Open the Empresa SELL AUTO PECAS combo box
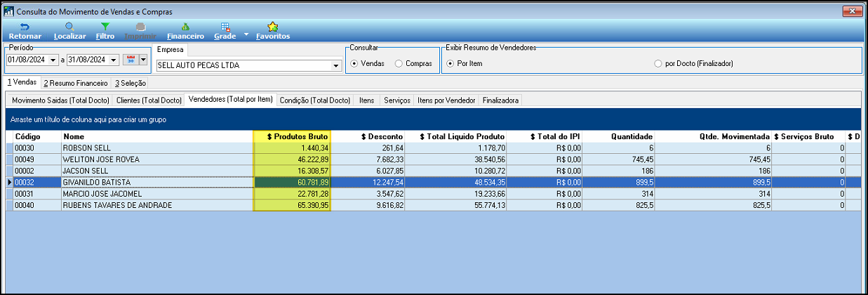Image resolution: width=868 pixels, height=295 pixels. (x=248, y=65)
